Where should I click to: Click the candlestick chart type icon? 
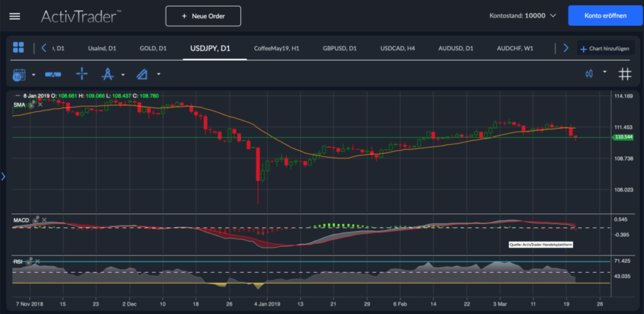[589, 74]
